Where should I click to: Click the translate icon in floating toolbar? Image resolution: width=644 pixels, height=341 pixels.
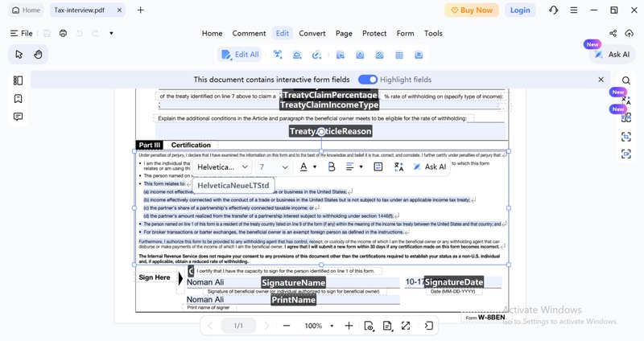click(398, 166)
